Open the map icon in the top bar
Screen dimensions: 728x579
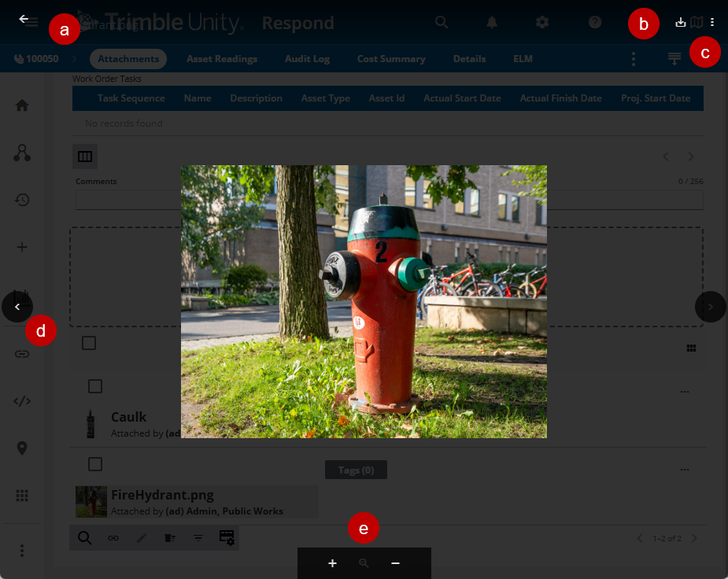click(697, 22)
